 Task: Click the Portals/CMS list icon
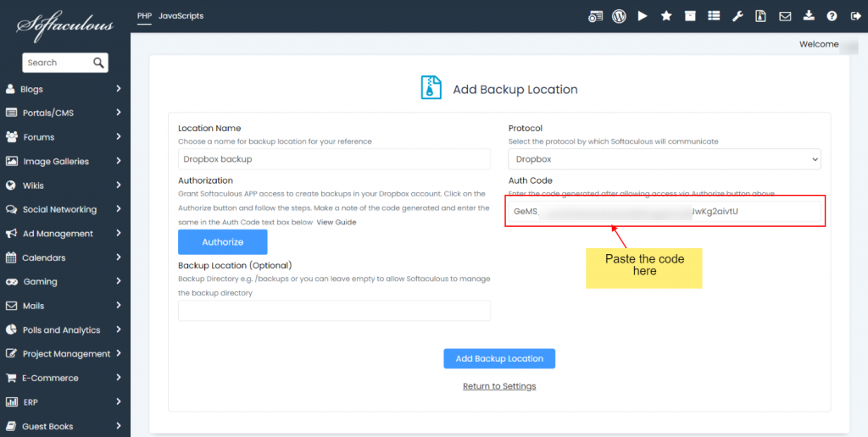12,113
